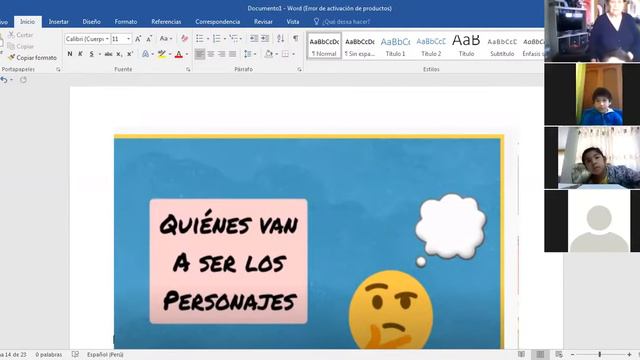The width and height of the screenshot is (640, 360).
Task: Insert bulleted list
Action: (200, 38)
